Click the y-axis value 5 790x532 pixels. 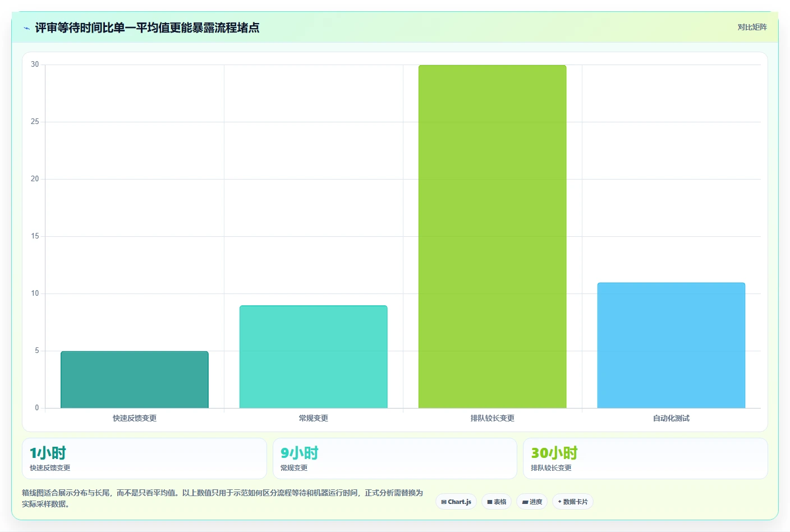pos(37,351)
